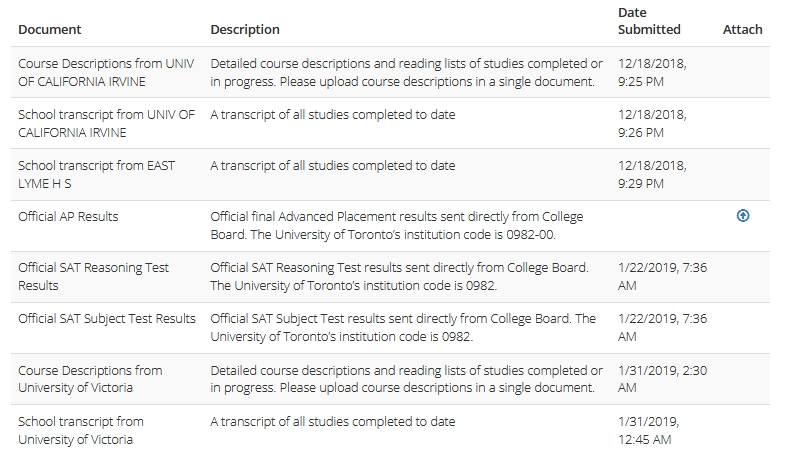The width and height of the screenshot is (786, 472).
Task: Click the upload icon for Official AP Results
Action: click(742, 215)
